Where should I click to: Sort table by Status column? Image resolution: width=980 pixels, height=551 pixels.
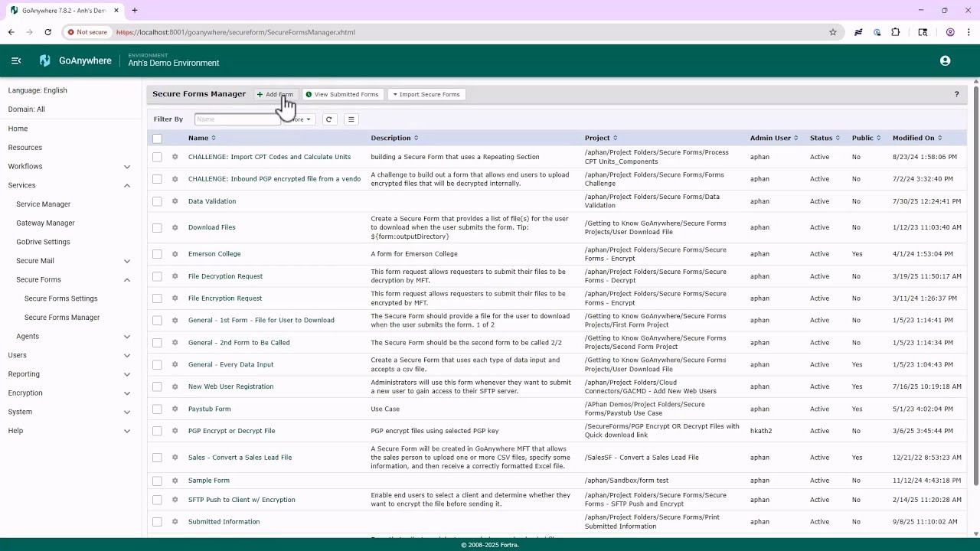pyautogui.click(x=825, y=139)
